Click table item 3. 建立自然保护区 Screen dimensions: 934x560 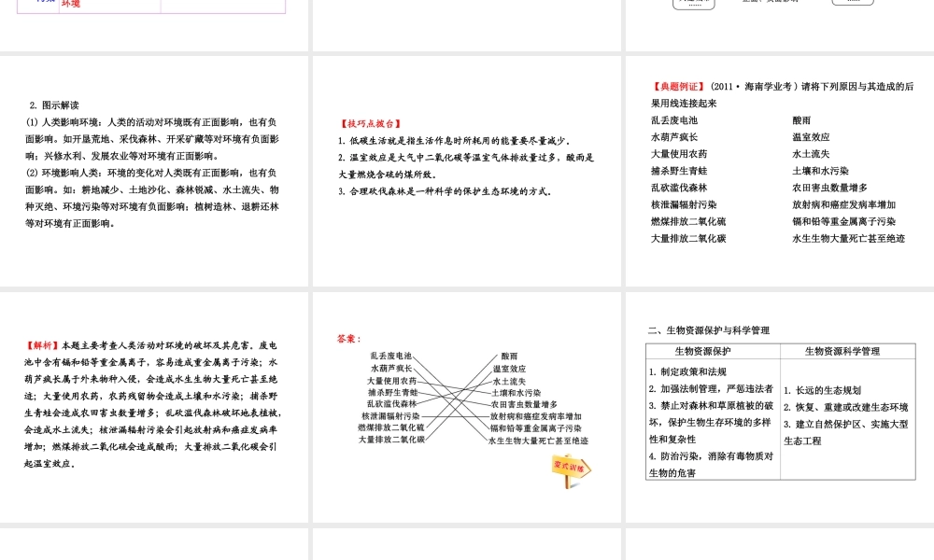[x=846, y=433]
